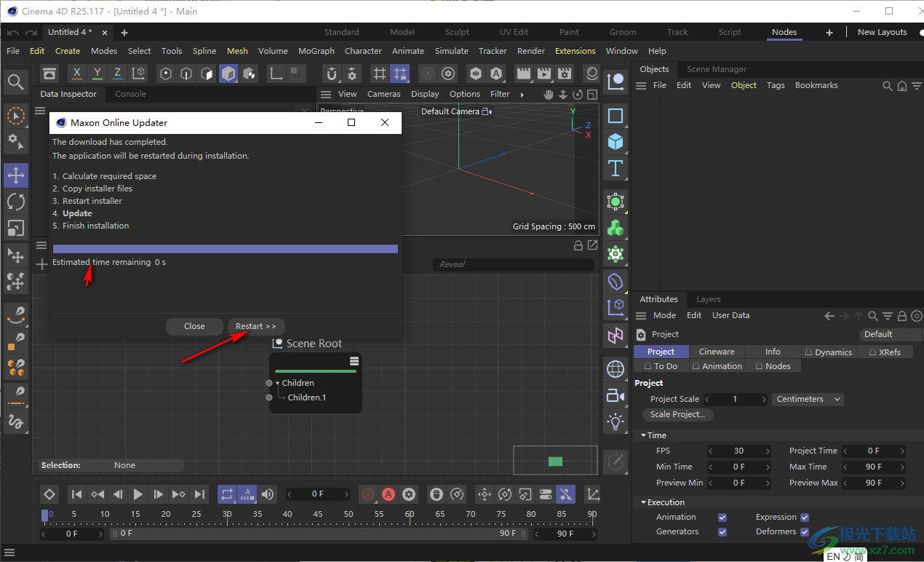Go to the end of animation

click(x=199, y=494)
